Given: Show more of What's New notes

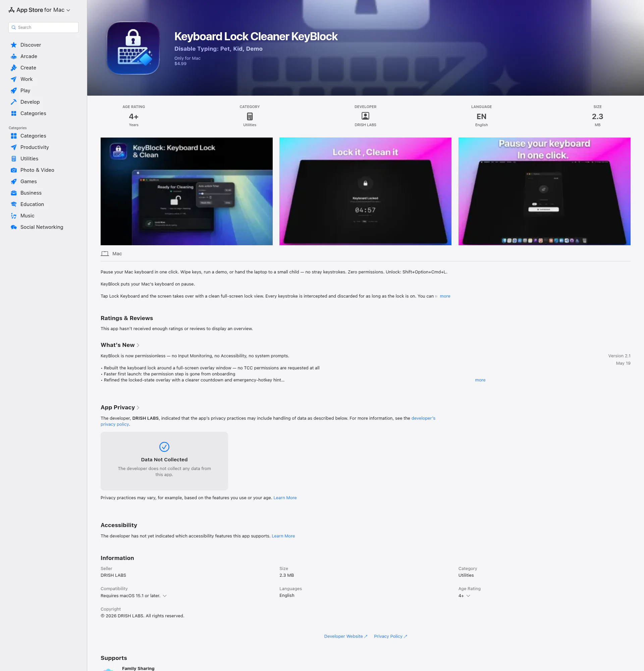Looking at the screenshot, I should tap(480, 380).
